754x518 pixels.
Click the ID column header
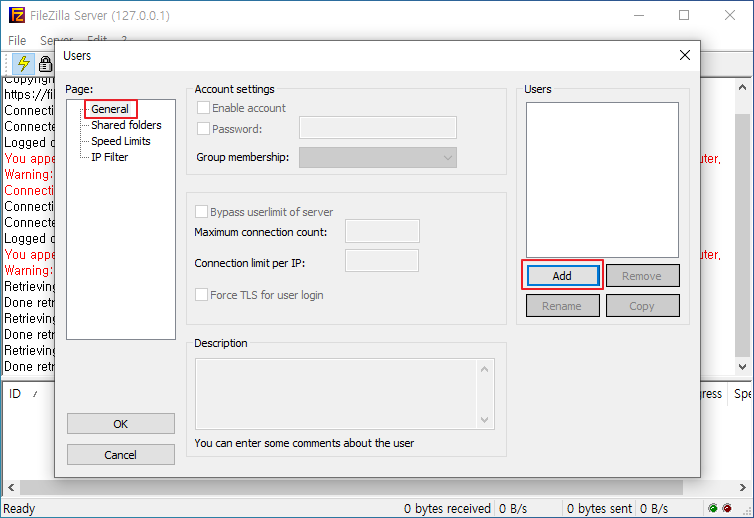point(15,394)
